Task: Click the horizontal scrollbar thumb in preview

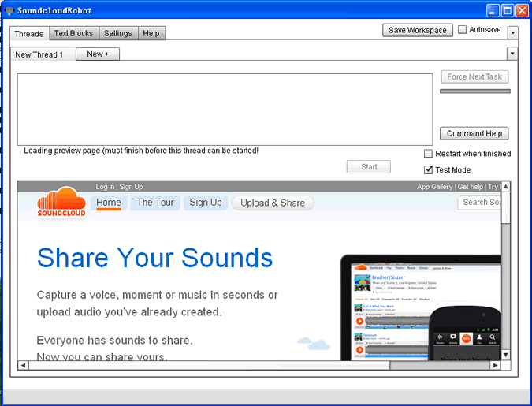Action: click(x=210, y=365)
